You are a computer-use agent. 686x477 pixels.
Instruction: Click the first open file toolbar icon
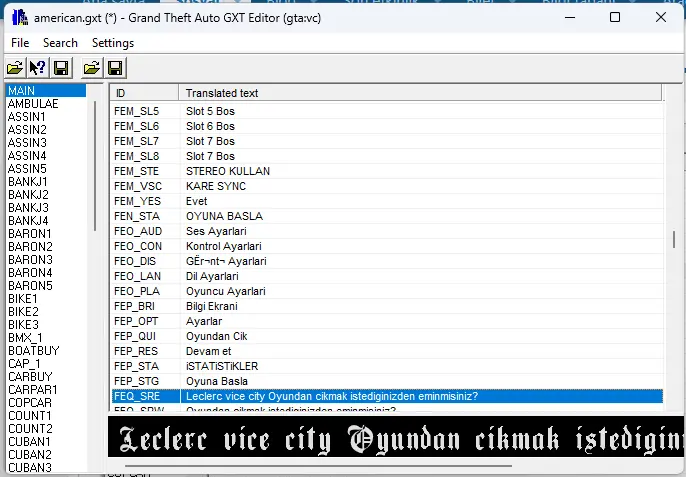click(15, 68)
